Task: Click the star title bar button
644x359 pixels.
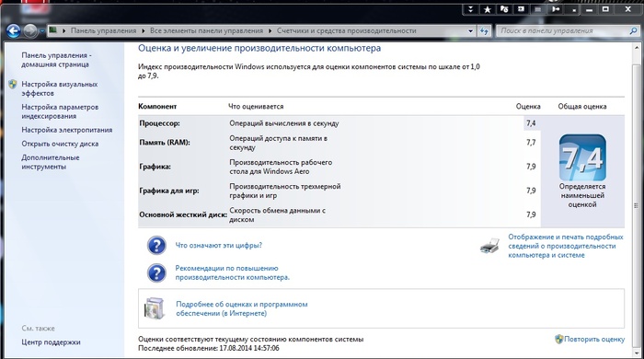Action: tap(487, 9)
